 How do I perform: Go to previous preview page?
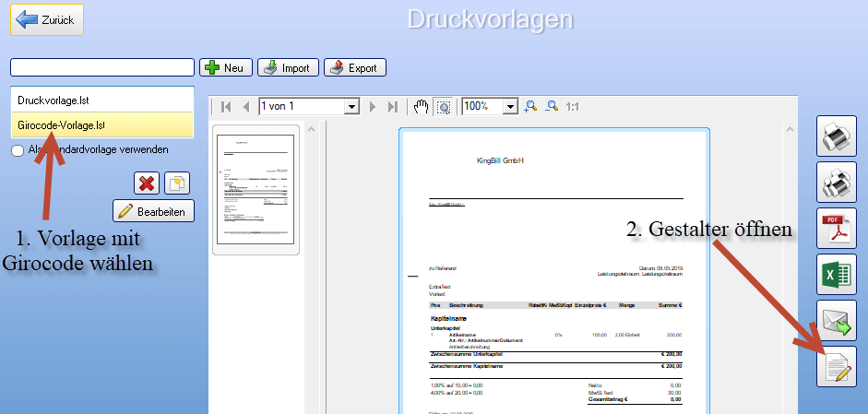[x=246, y=107]
